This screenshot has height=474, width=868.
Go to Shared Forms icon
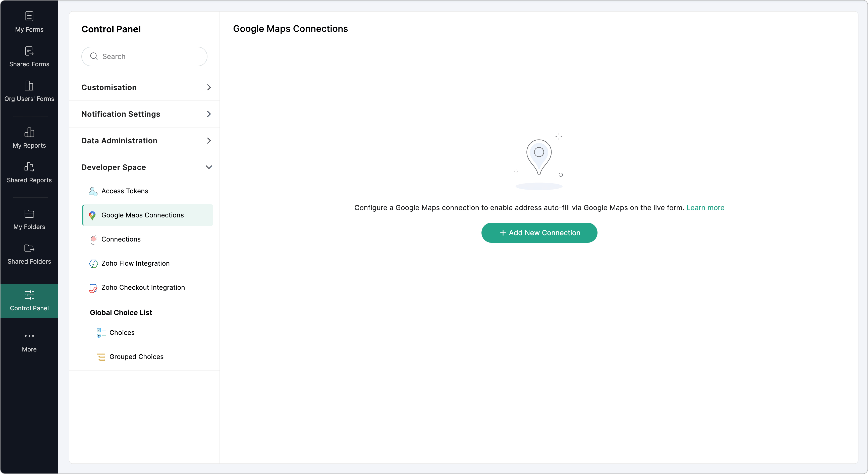(29, 51)
